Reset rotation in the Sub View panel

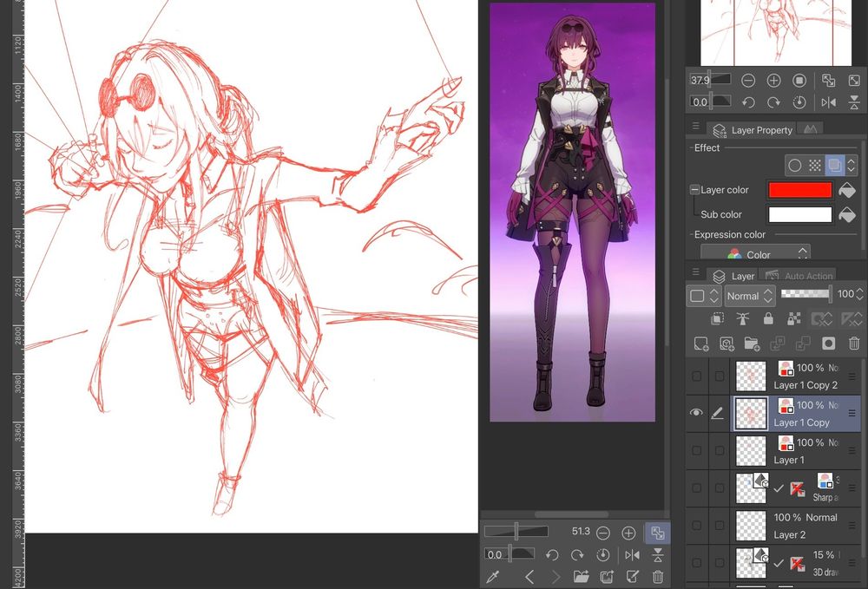click(603, 554)
